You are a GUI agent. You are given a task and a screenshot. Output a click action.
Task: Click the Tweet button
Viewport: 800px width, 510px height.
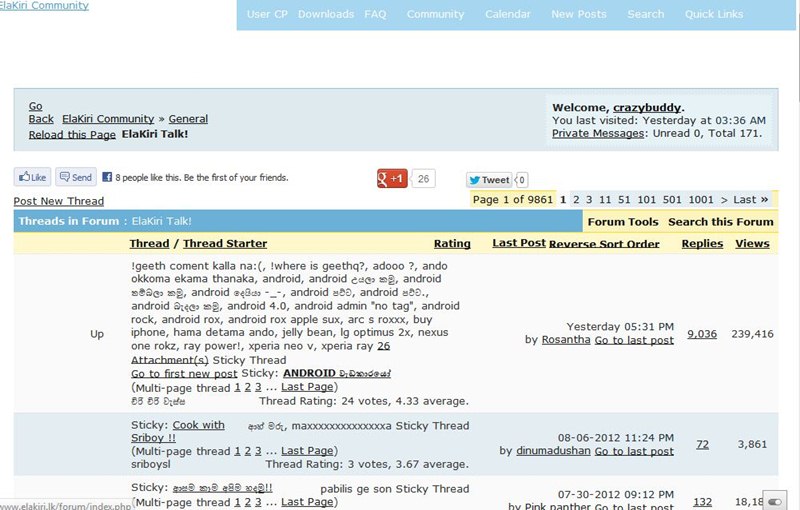tap(489, 180)
